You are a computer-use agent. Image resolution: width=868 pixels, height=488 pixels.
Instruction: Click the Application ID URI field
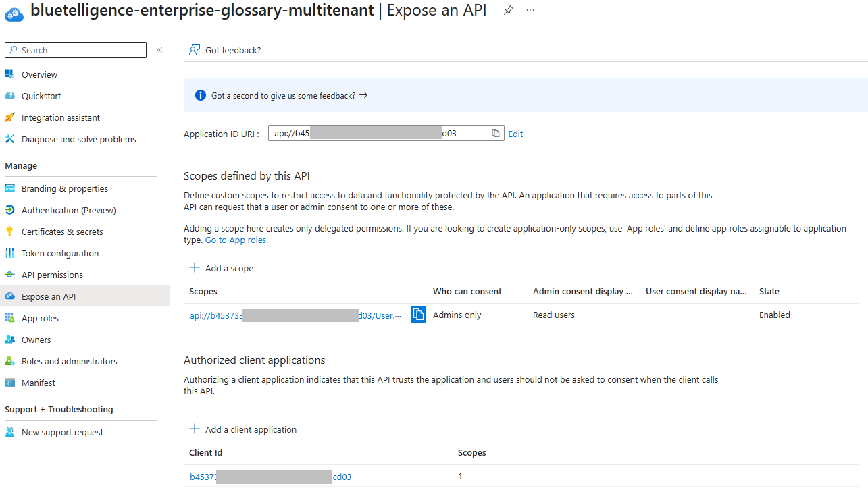click(x=386, y=133)
